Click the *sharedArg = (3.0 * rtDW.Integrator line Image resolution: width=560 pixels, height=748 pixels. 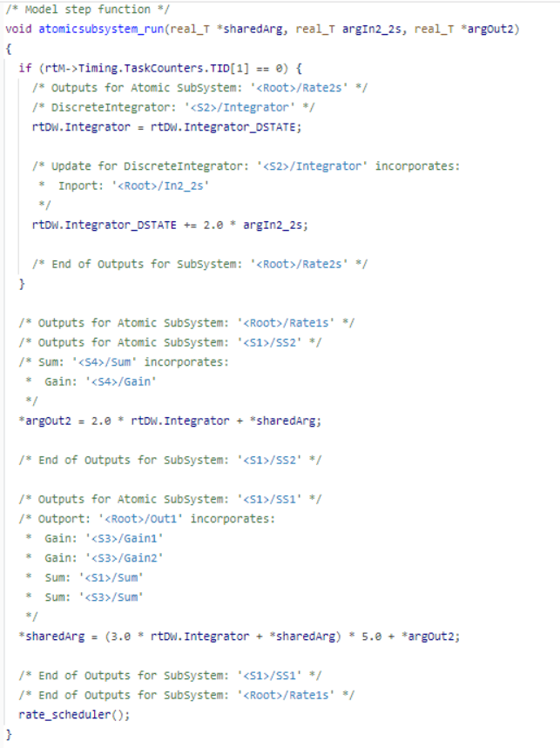(x=239, y=637)
